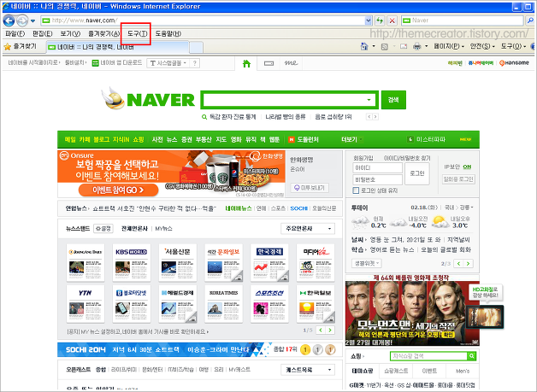Click the Read Mail icon in command bar
Screen dimensions: 537x392
coord(404,46)
